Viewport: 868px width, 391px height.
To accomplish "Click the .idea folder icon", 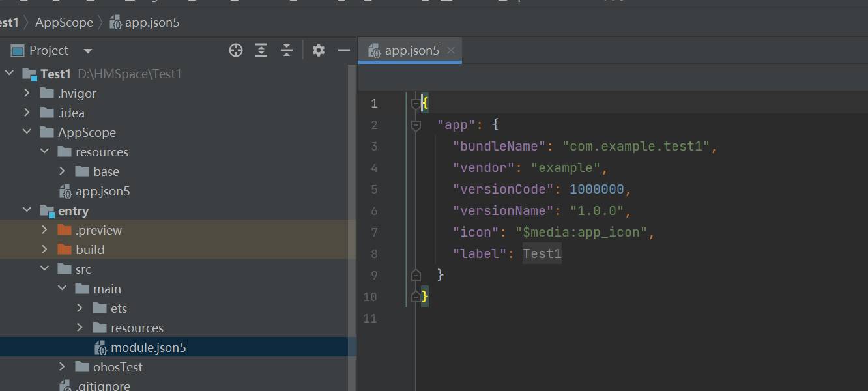I will (47, 113).
